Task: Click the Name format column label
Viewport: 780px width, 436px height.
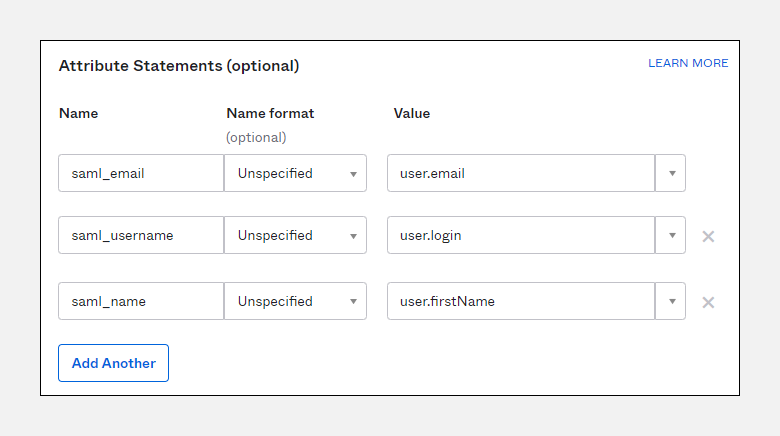Action: click(x=270, y=113)
